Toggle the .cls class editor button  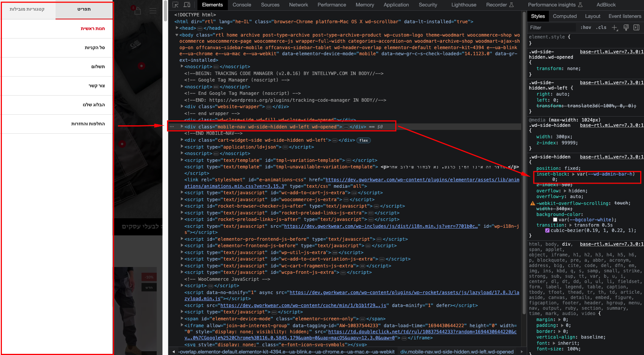[x=601, y=27]
